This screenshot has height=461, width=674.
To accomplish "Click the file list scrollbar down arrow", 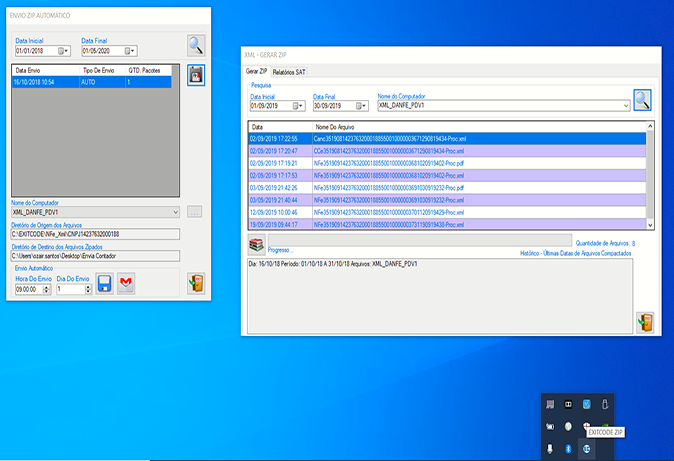I will [650, 225].
